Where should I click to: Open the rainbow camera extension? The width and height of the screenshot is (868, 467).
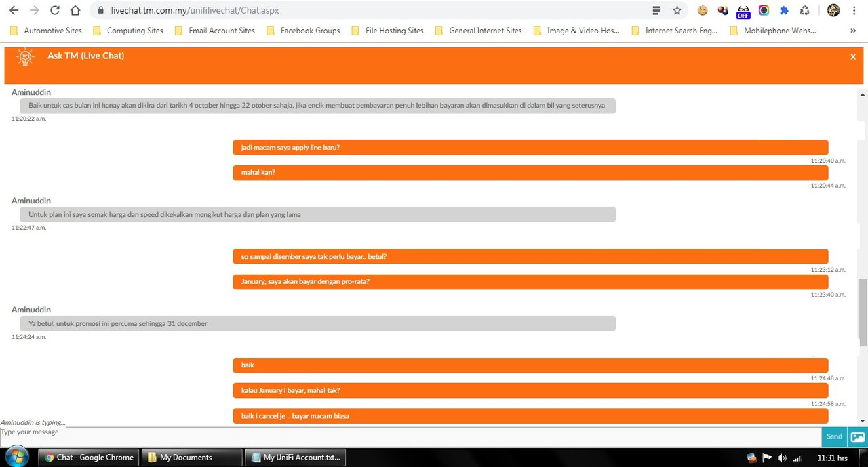click(x=764, y=10)
